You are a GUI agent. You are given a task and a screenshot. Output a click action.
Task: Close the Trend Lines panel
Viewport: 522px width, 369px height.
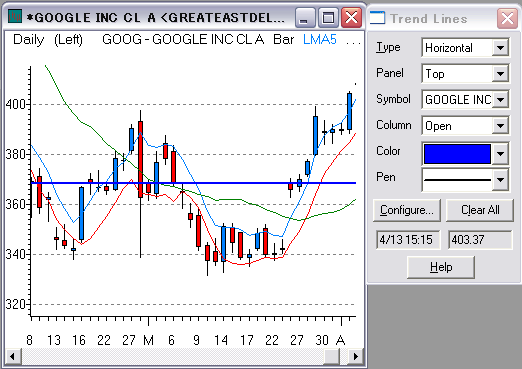tap(507, 18)
